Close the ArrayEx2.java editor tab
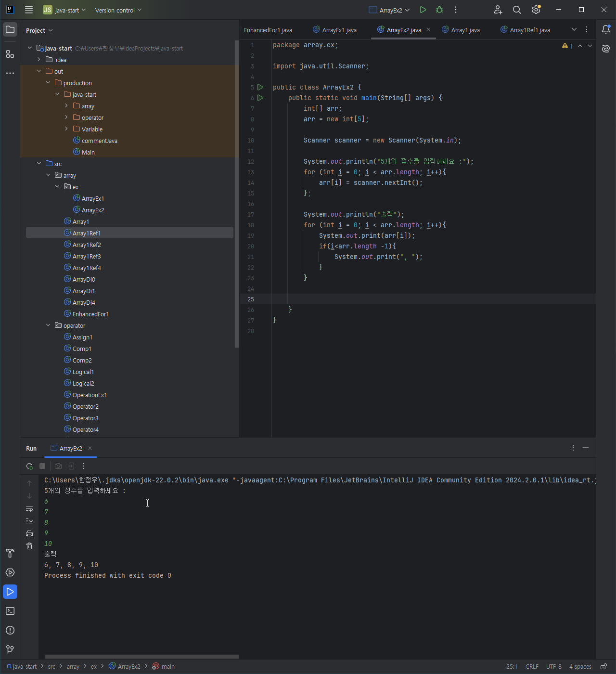This screenshot has height=674, width=616. (x=428, y=29)
